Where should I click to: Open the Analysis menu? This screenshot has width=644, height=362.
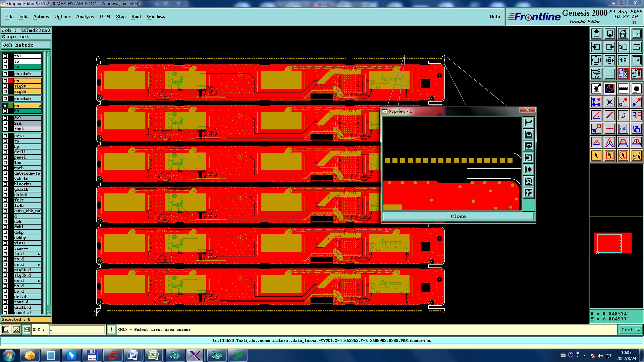(x=85, y=16)
